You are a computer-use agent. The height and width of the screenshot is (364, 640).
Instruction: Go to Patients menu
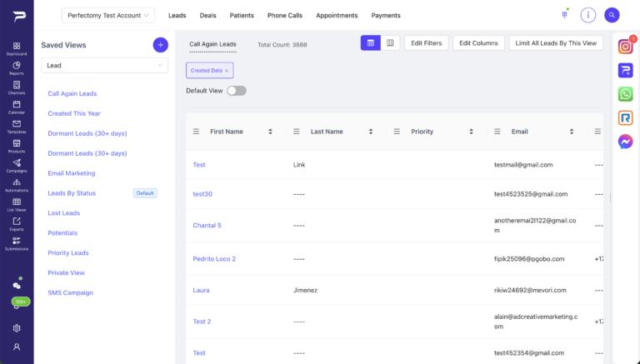242,16
